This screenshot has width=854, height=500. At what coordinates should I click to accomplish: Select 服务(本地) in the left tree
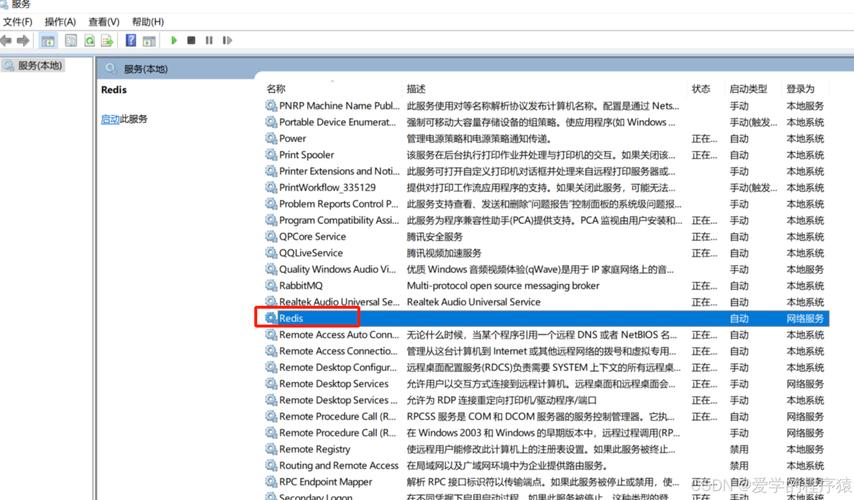[x=40, y=65]
